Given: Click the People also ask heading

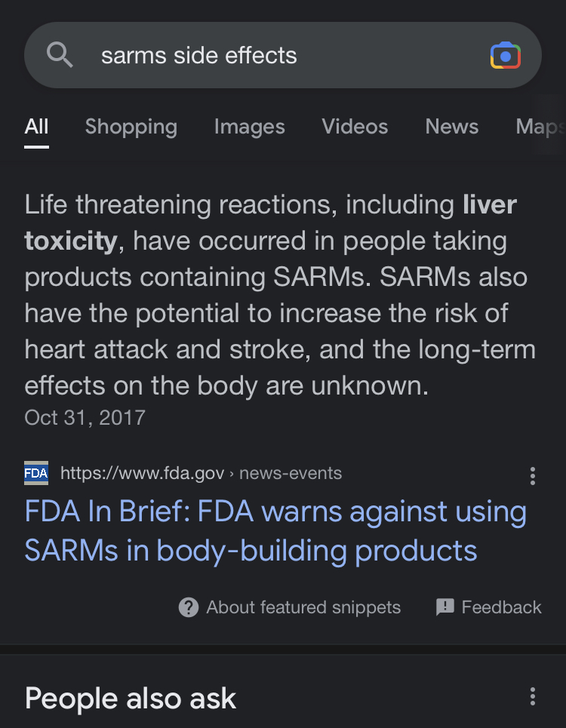Looking at the screenshot, I should (131, 698).
